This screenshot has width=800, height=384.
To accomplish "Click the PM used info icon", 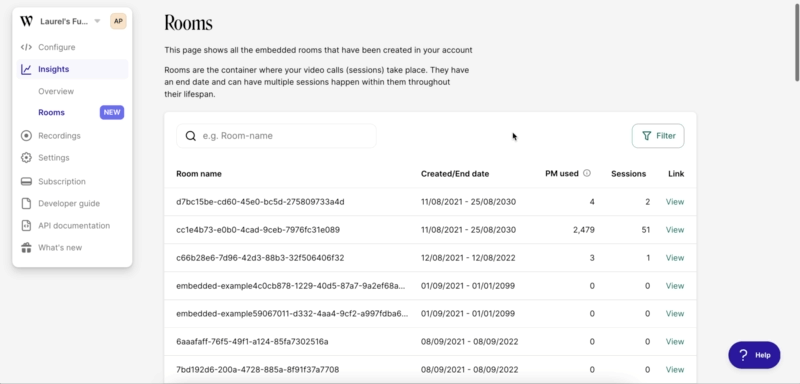I will coord(587,173).
